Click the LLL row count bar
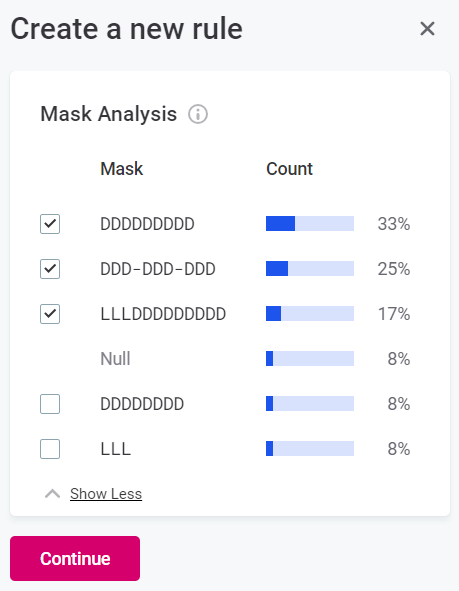459x591 pixels. 310,449
